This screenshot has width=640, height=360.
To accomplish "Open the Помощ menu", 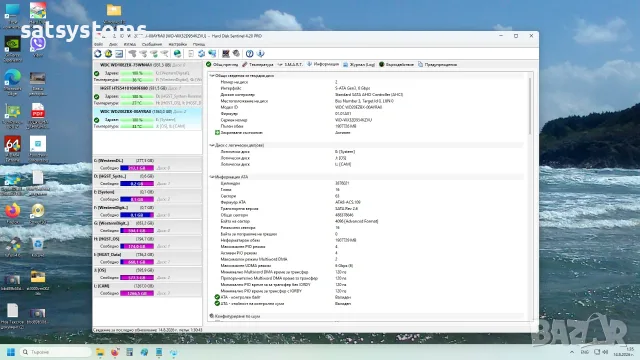I will coord(199,44).
